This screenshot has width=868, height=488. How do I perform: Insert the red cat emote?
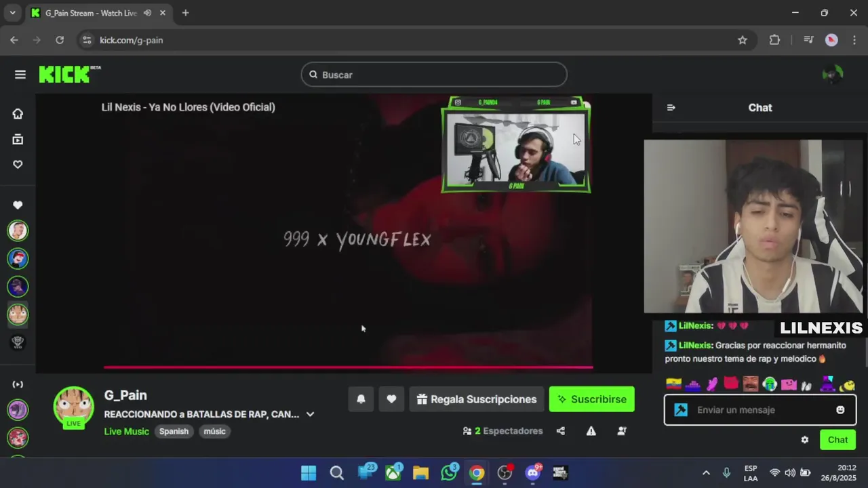[731, 384]
